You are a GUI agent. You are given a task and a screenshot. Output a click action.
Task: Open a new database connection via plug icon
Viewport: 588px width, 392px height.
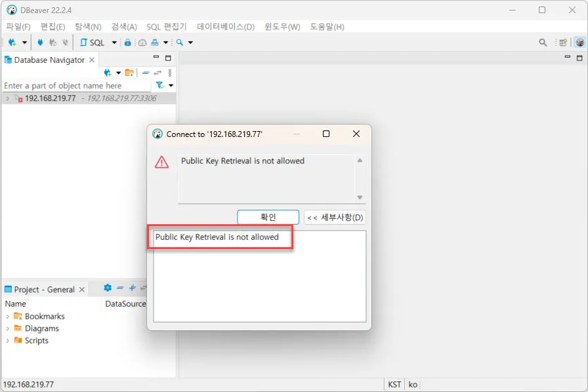(x=11, y=42)
